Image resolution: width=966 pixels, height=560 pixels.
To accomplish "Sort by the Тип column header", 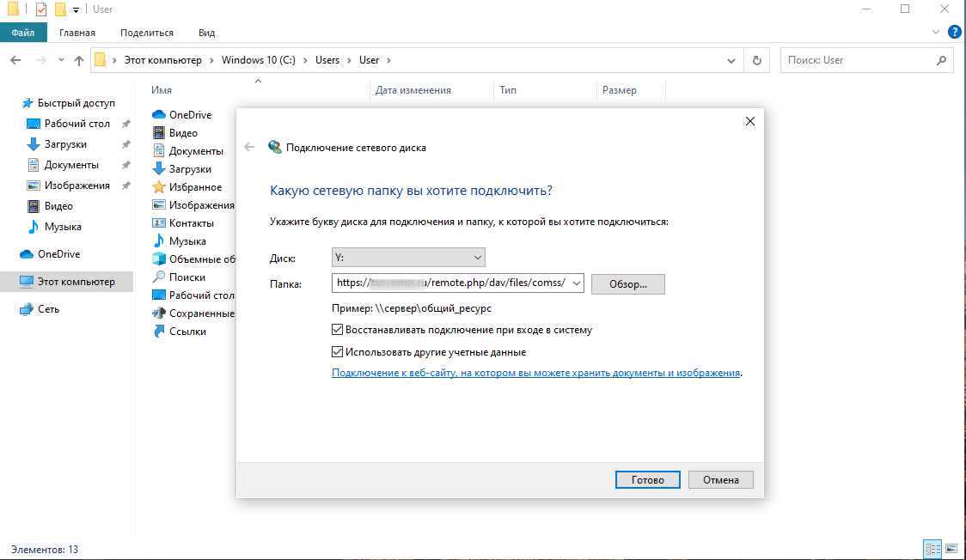I will pos(508,90).
